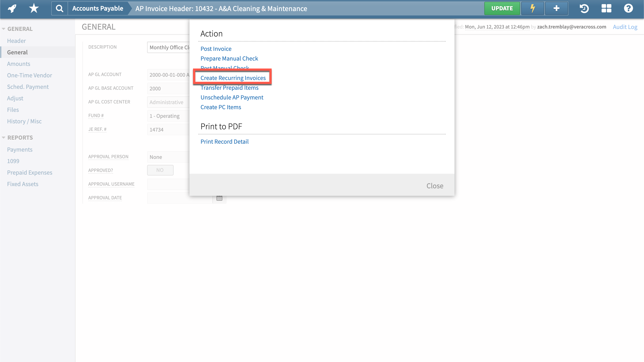The width and height of the screenshot is (644, 362).
Task: Click the Create Recurring Invoices action
Action: point(233,78)
